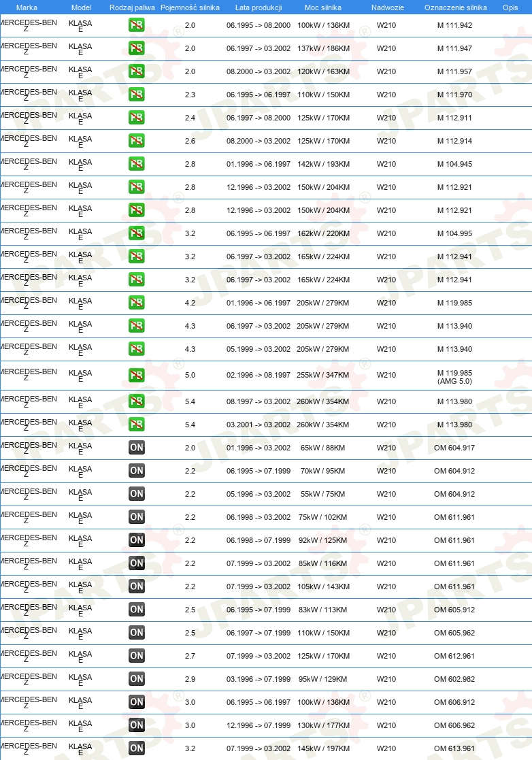Click the '255kW / 347KM' power cell
This screenshot has height=760, width=532.
322,375
